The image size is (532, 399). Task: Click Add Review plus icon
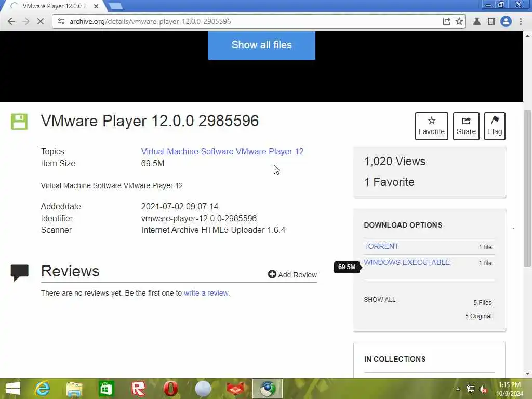[272, 274]
